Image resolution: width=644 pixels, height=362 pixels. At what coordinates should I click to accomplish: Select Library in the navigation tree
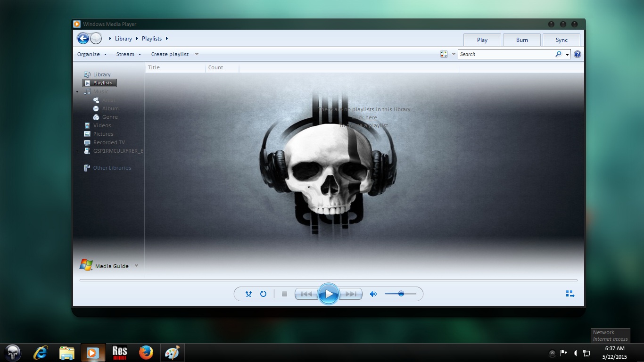102,74
